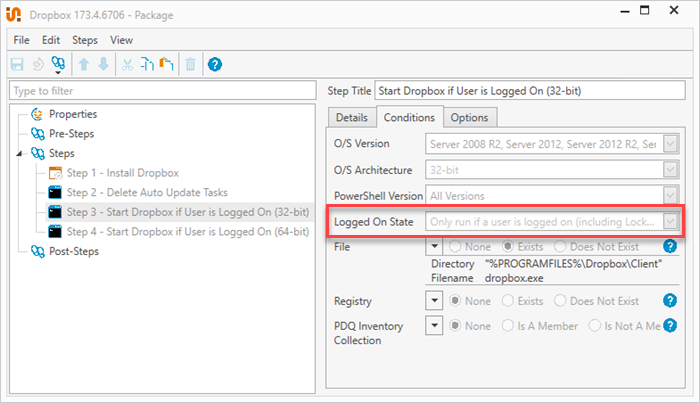
Task: Click the Directory path value
Action: 573,264
